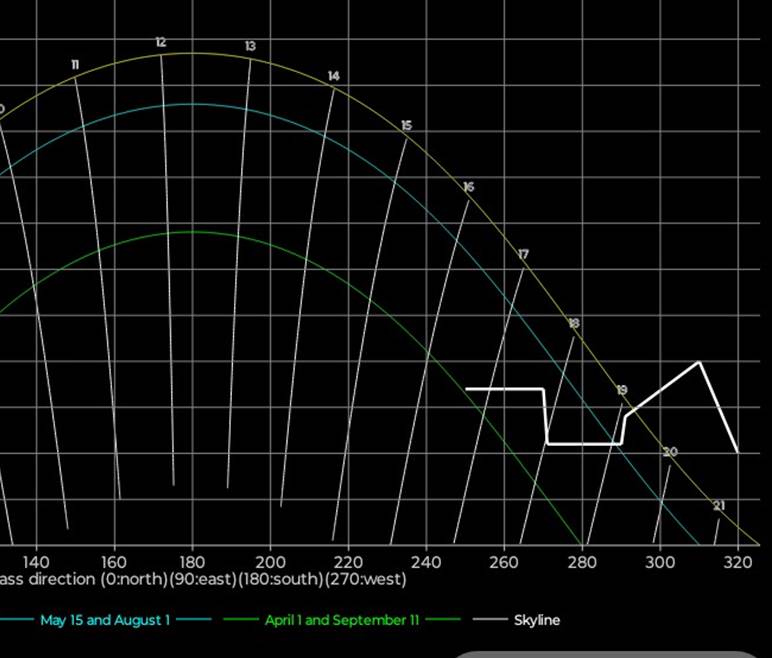Select the hour 20 marker label

pos(670,453)
